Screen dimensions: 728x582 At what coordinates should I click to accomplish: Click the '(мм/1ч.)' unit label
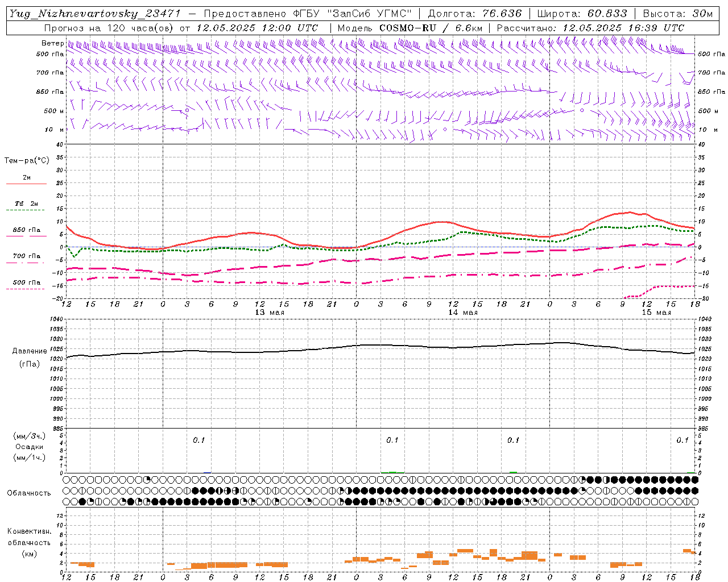coord(30,458)
